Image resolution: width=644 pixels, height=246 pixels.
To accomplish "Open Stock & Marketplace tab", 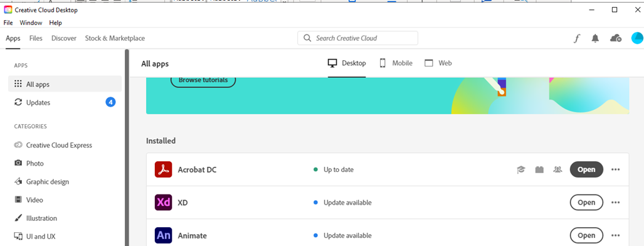I will 115,38.
